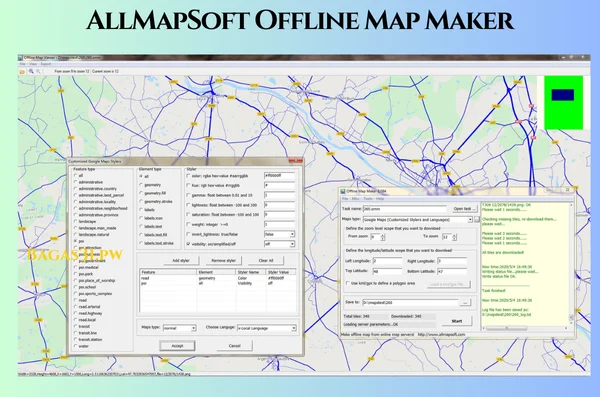Enable the gamma styler checkbox
Image resolution: width=600 pixels, height=397 pixels.
click(188, 195)
